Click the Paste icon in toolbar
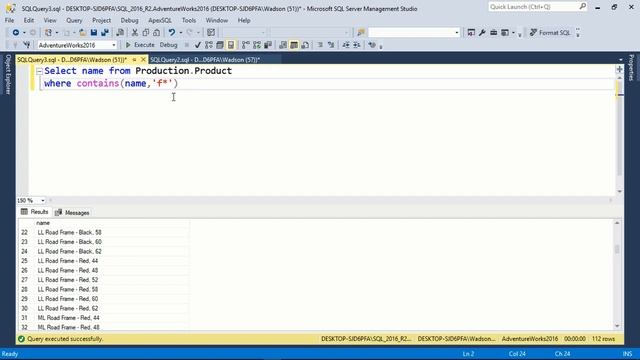640x360 pixels. [156, 33]
